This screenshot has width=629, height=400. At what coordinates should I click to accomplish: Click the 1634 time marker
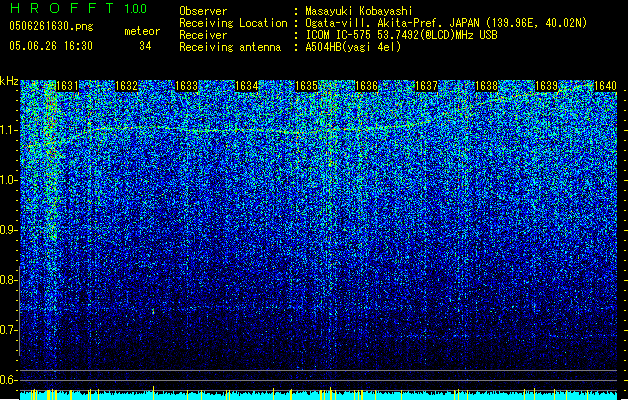246,86
